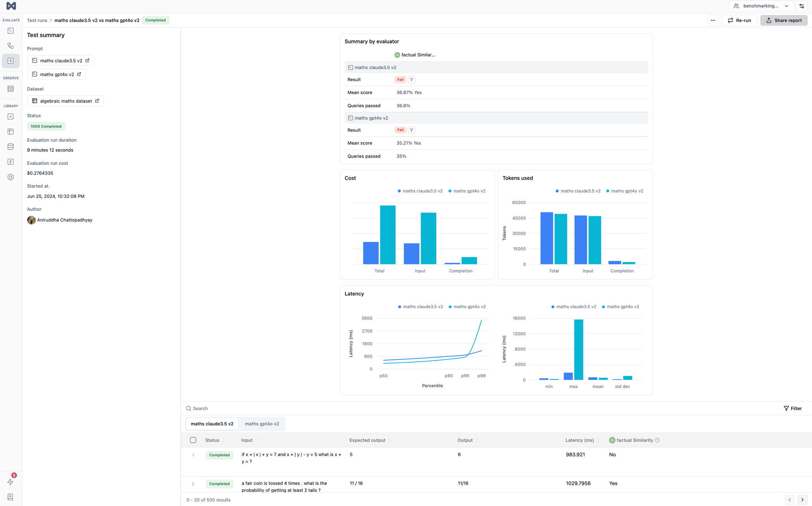Screen dimensions: 812x506
Task: Open the algebraic maths dataset link
Action: pyautogui.click(x=65, y=101)
